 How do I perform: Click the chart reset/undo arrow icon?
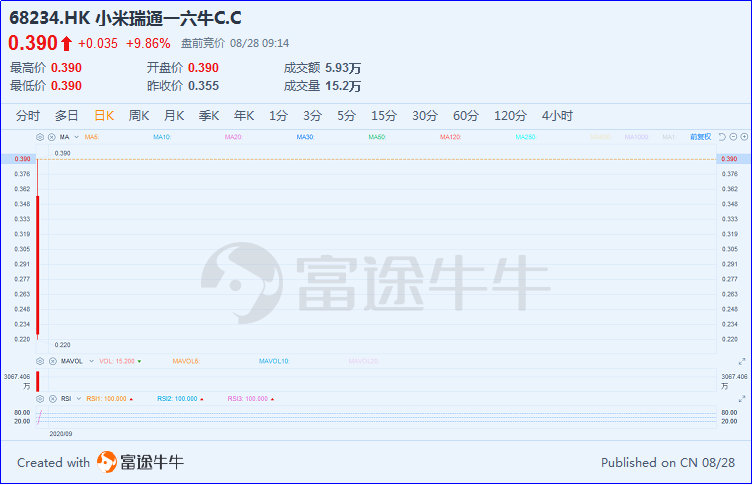coord(722,137)
